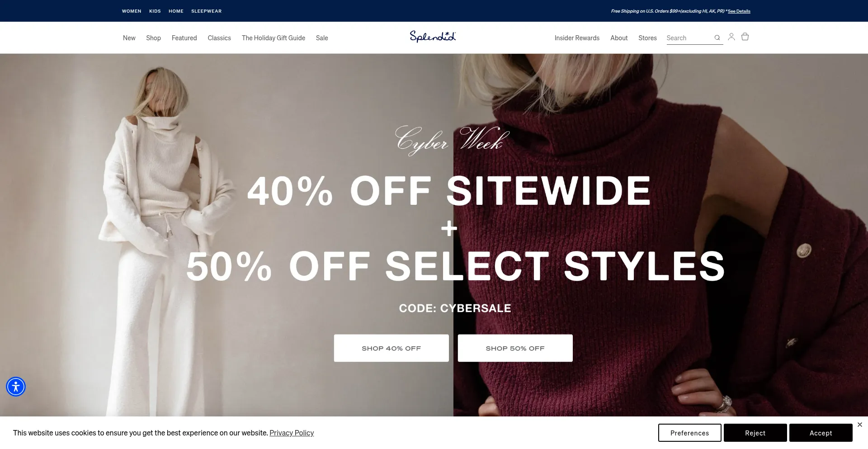Image resolution: width=868 pixels, height=449 pixels.
Task: Open the user account icon
Action: coord(731,37)
